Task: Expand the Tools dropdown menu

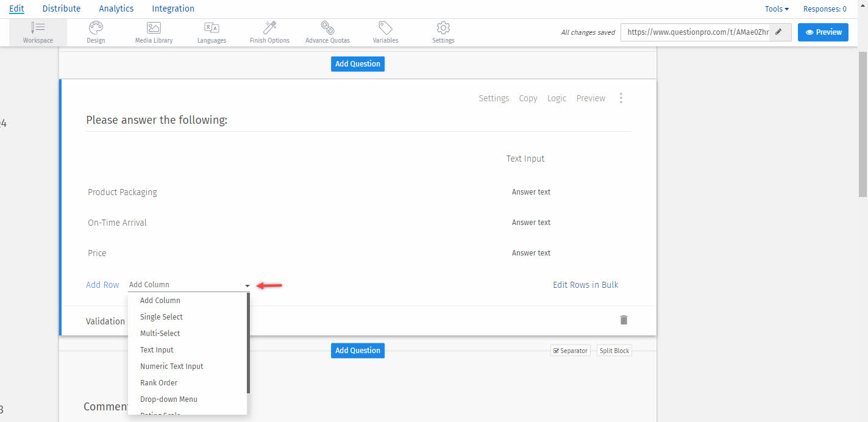Action: click(x=777, y=9)
